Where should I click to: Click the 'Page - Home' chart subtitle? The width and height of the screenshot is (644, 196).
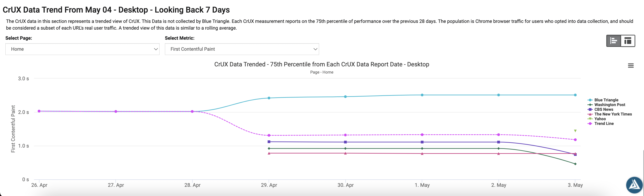coord(322,72)
